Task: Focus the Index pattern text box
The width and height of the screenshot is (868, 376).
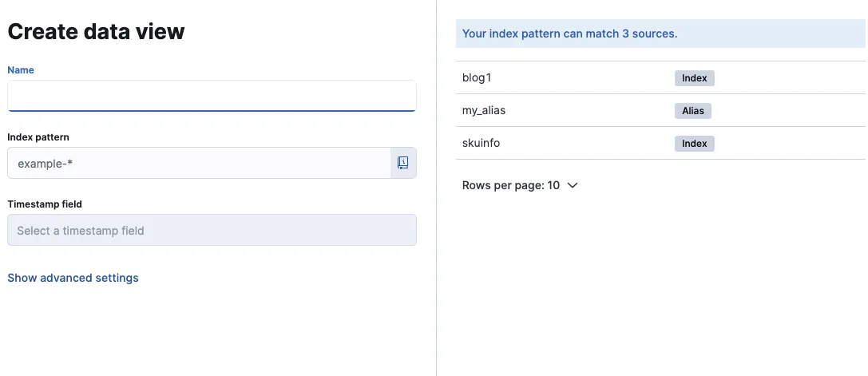Action: 199,163
